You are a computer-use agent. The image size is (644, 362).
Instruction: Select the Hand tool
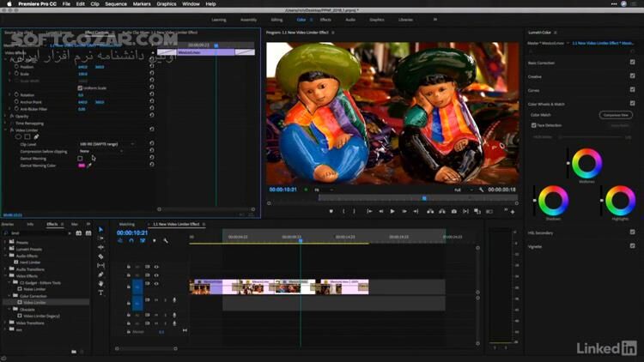[100, 284]
